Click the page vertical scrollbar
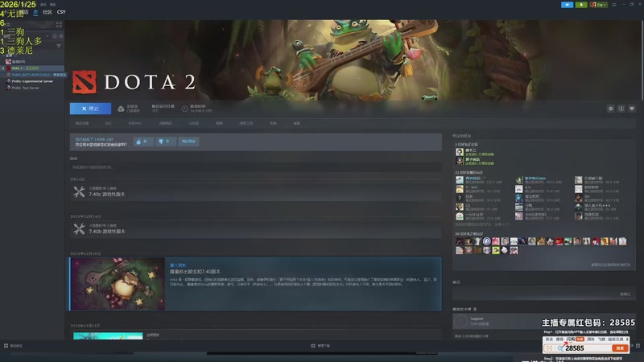644x362 pixels. click(642, 60)
